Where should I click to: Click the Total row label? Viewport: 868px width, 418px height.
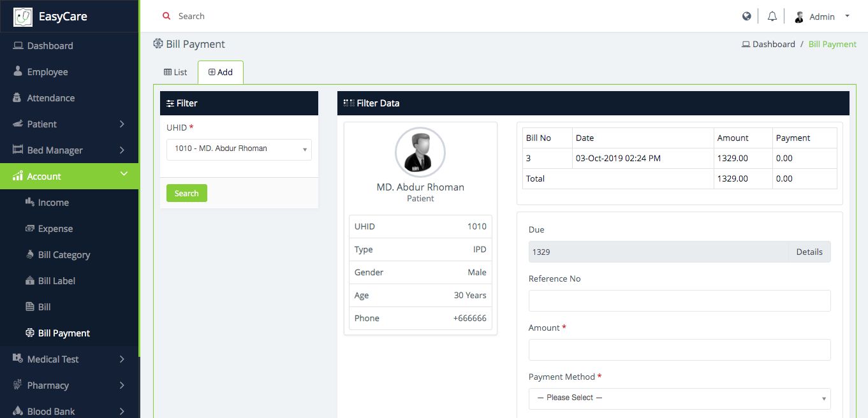pos(535,178)
